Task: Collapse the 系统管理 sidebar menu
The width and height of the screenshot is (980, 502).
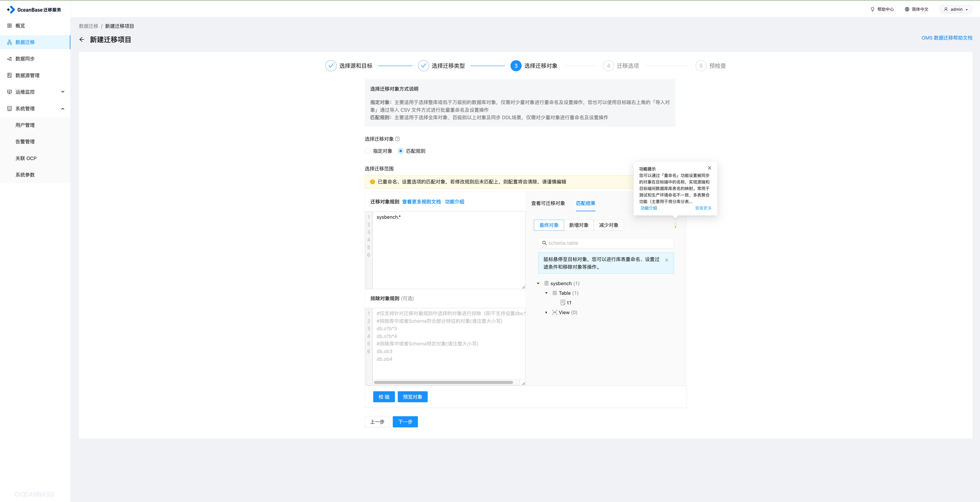Action: (x=63, y=109)
